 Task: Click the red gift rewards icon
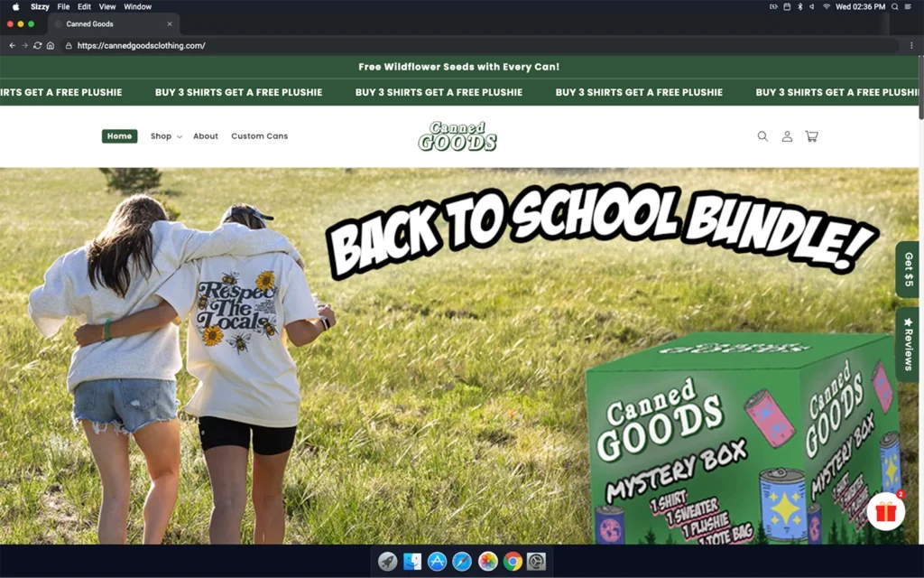click(885, 512)
